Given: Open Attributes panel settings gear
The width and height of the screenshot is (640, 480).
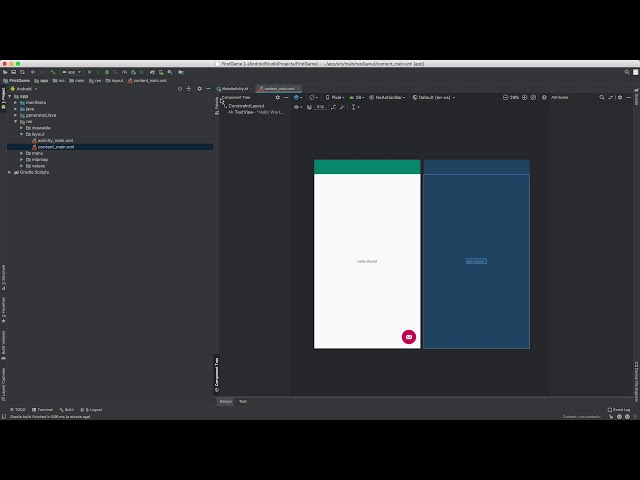Looking at the screenshot, I should [x=620, y=98].
